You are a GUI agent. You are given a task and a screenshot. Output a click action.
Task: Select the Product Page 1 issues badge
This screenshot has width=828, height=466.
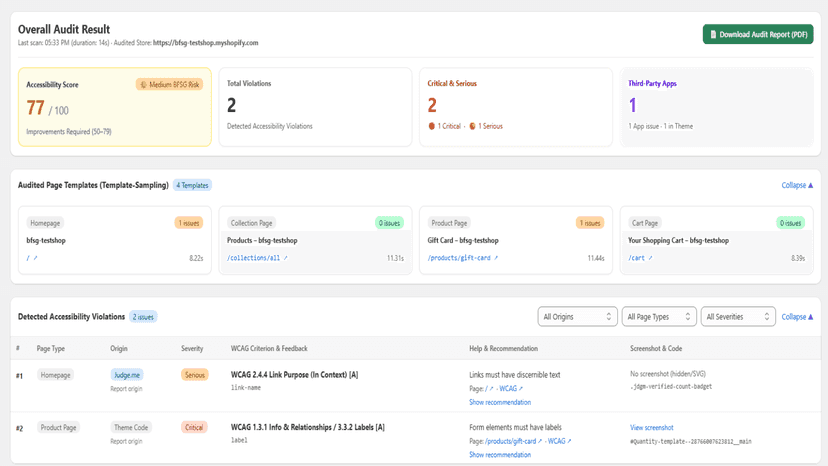[590, 223]
